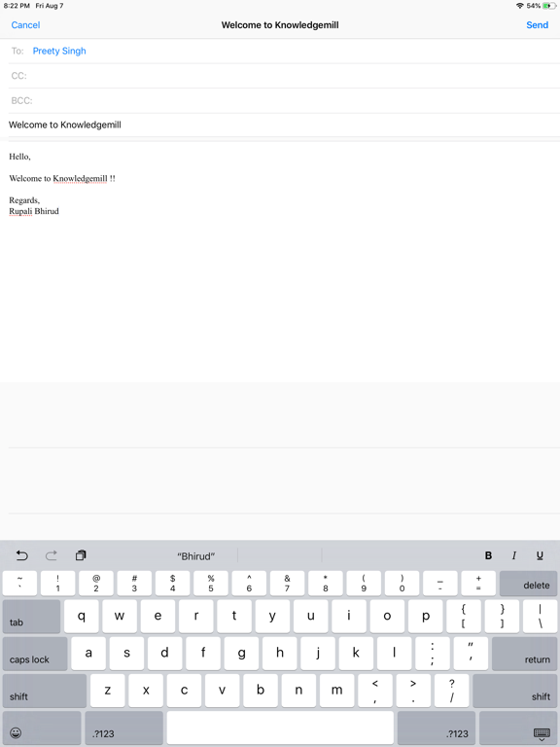
Task: Toggle bold formatting with B
Action: click(x=488, y=555)
